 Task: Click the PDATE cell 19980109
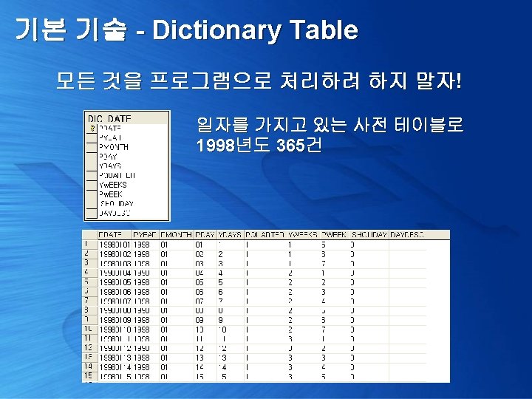[x=115, y=320]
